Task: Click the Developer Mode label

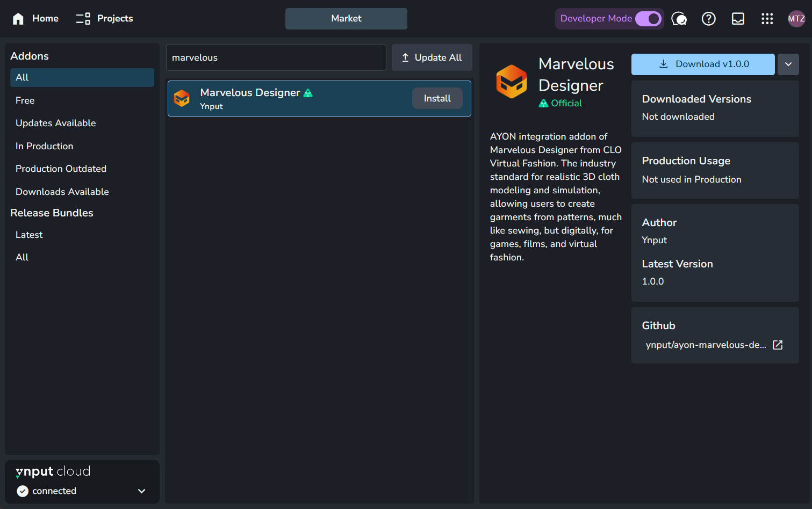Action: [596, 19]
